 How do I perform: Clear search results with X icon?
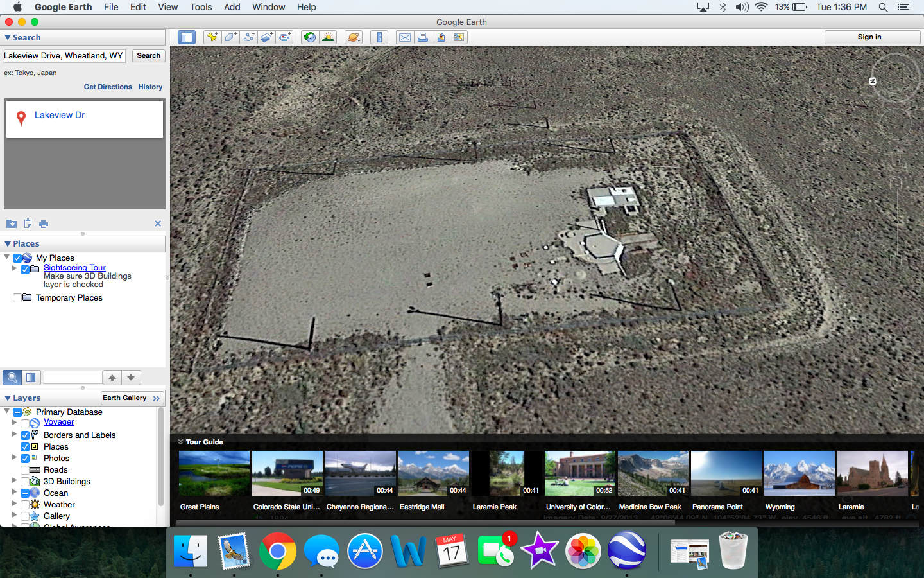[x=158, y=223]
